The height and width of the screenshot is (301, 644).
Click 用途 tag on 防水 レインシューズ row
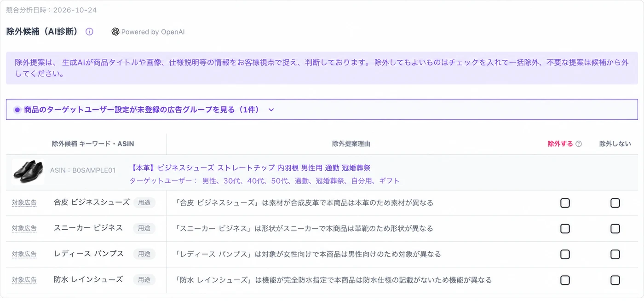tap(144, 280)
